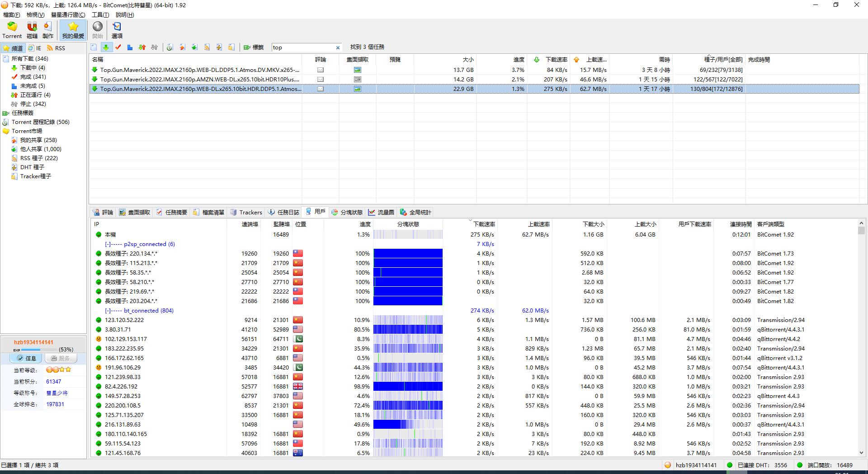This screenshot has width=868, height=474.
Task: Open the 說明(H) help menu
Action: (125, 15)
